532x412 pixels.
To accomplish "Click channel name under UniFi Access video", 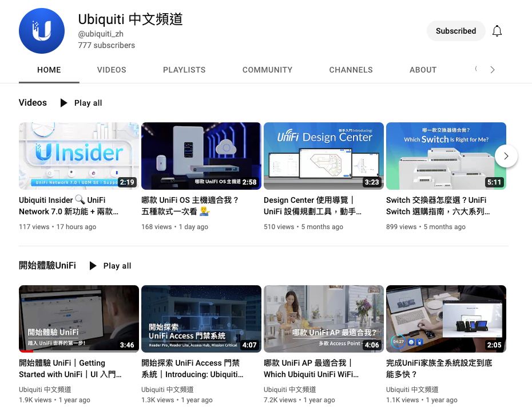I will [x=168, y=390].
